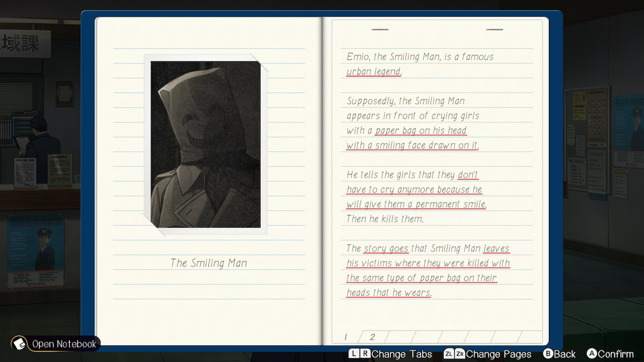
Task: Open the Smiling Man photo
Action: (x=206, y=144)
